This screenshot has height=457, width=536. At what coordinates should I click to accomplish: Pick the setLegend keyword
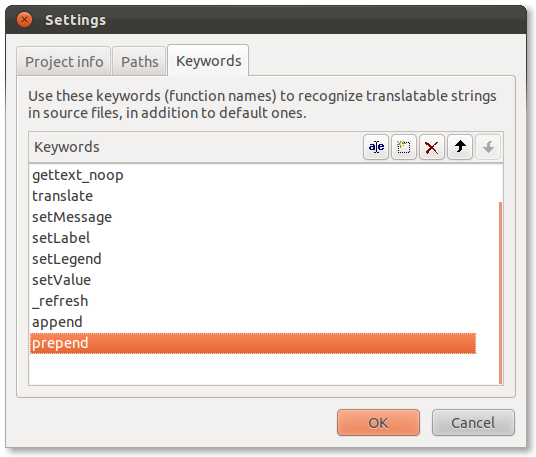point(253,259)
